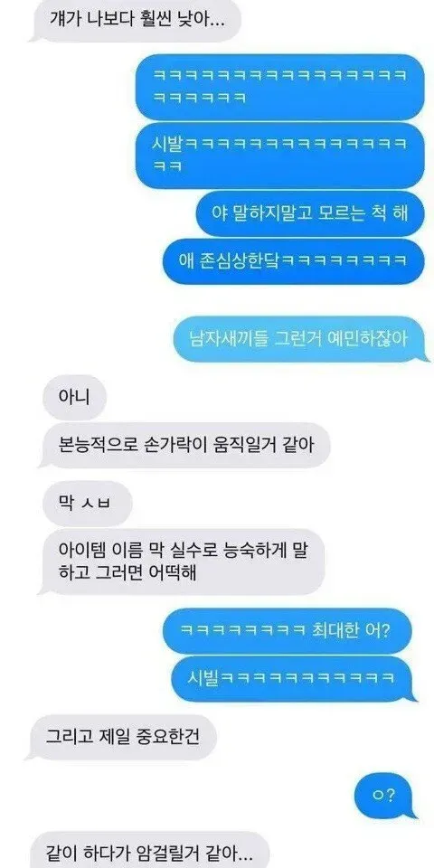Tap the message '걔가 나보다 훨씬 낫아...'

coord(137,21)
